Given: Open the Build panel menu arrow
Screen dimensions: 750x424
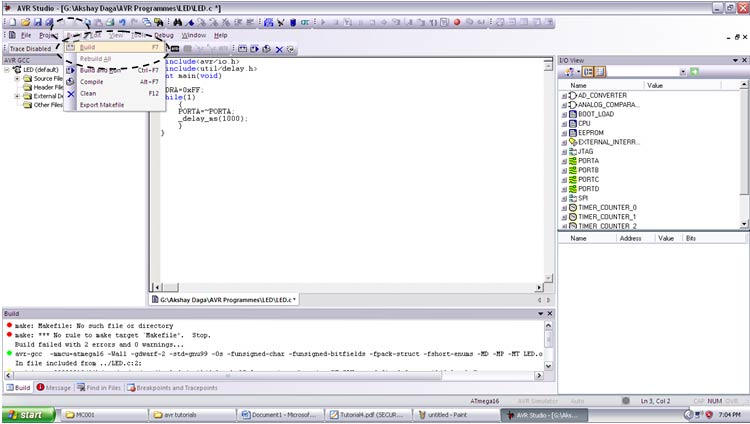Looking at the screenshot, I should (540, 313).
